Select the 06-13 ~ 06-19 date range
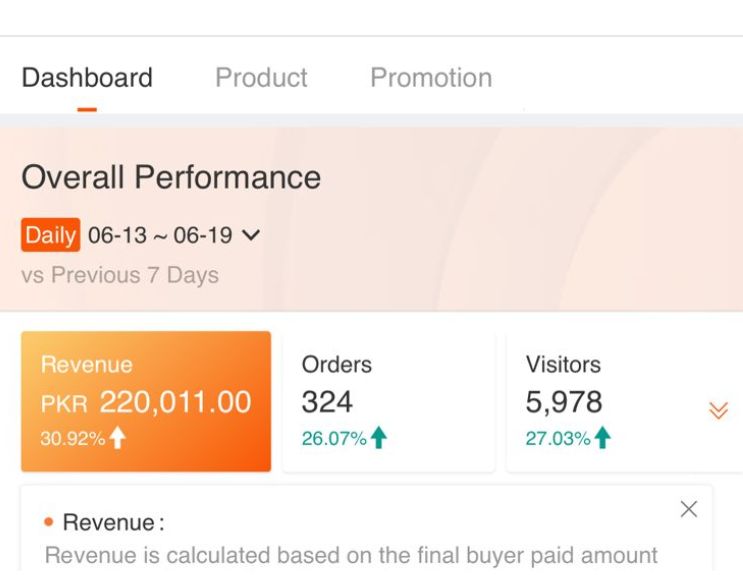 pyautogui.click(x=159, y=236)
